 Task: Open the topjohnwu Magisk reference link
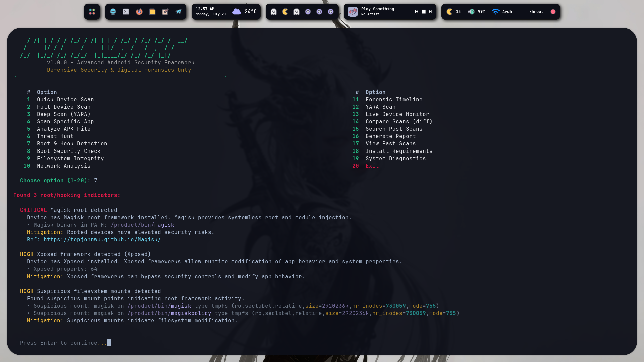click(x=102, y=240)
